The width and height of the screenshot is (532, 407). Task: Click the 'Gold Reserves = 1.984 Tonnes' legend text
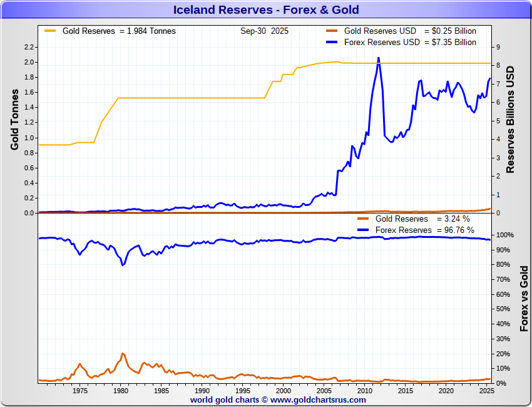pyautogui.click(x=119, y=31)
